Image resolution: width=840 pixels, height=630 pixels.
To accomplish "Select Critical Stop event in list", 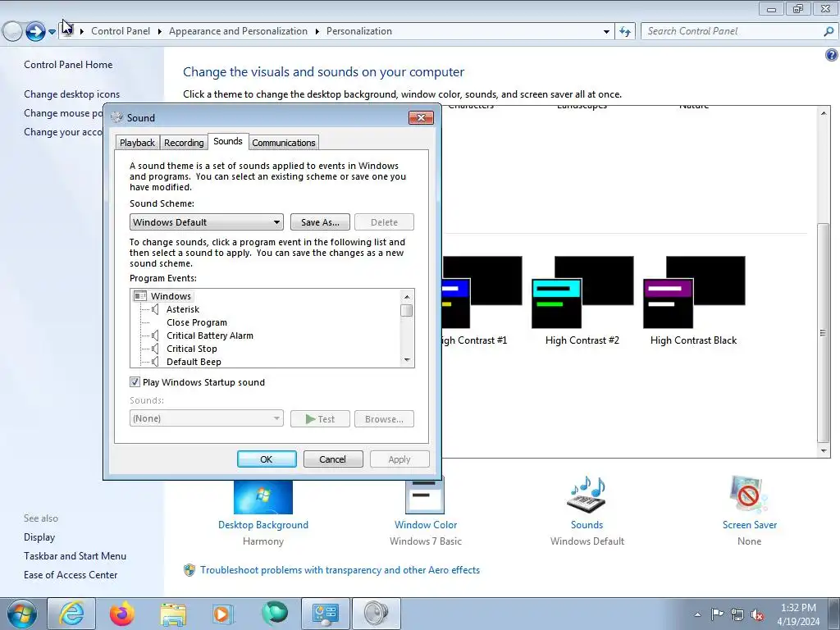I will click(x=192, y=349).
